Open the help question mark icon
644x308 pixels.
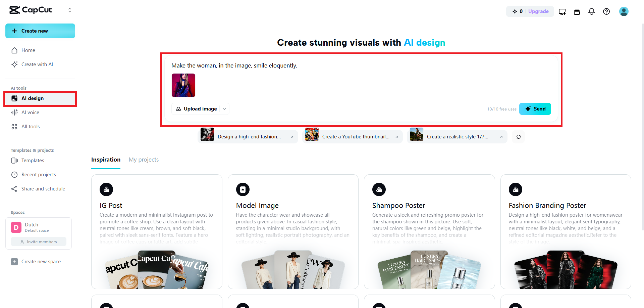point(606,11)
